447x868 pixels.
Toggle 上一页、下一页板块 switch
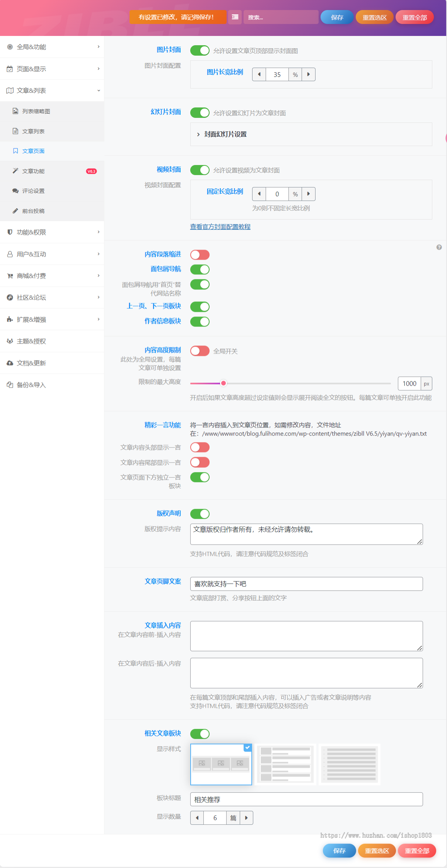pyautogui.click(x=200, y=307)
